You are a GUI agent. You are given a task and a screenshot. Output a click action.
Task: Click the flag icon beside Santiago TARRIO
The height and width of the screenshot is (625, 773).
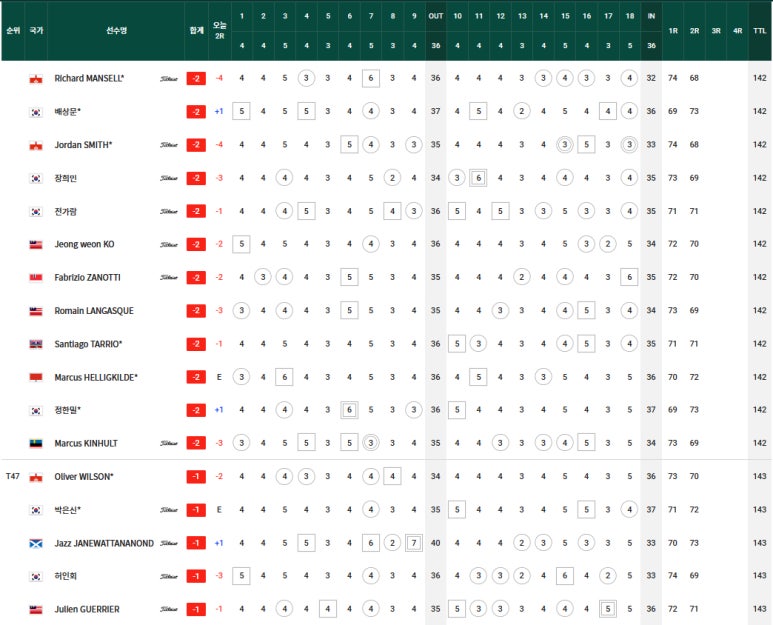click(35, 344)
